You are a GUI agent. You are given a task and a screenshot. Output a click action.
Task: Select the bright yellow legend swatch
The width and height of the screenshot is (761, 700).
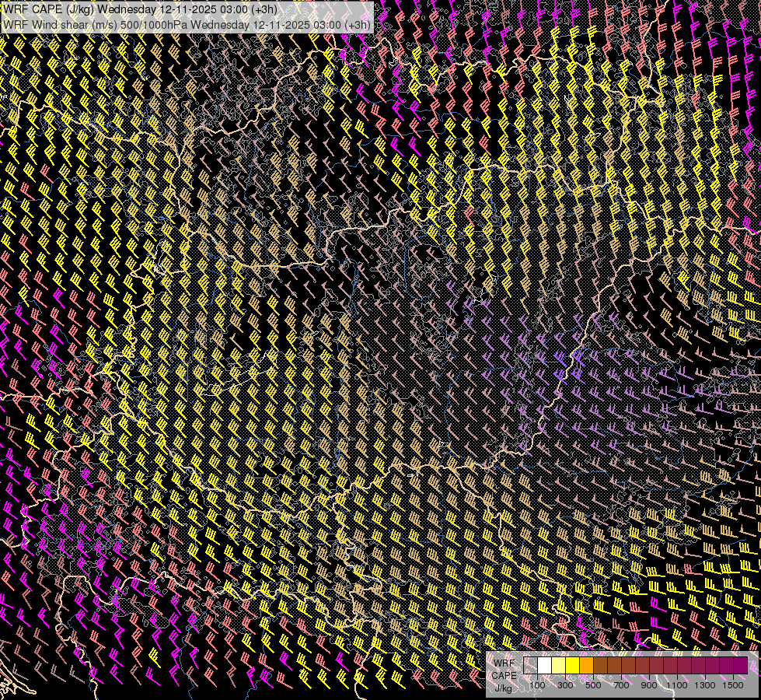coord(573,666)
